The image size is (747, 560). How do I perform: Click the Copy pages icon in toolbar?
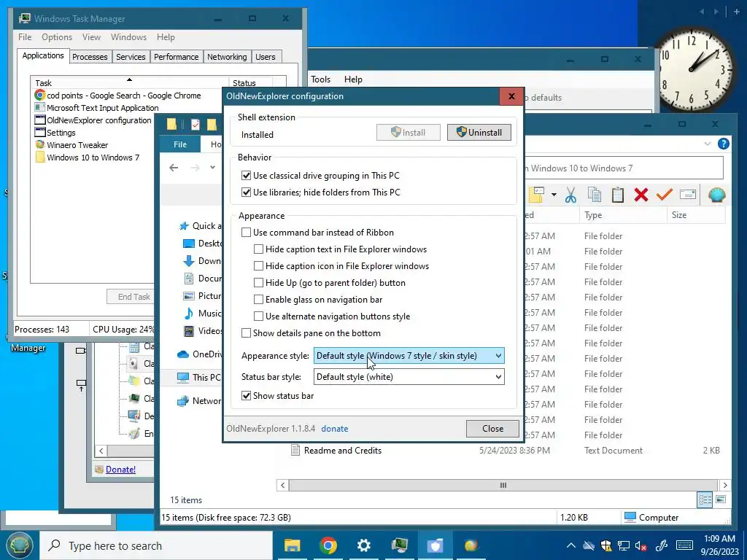click(x=594, y=195)
